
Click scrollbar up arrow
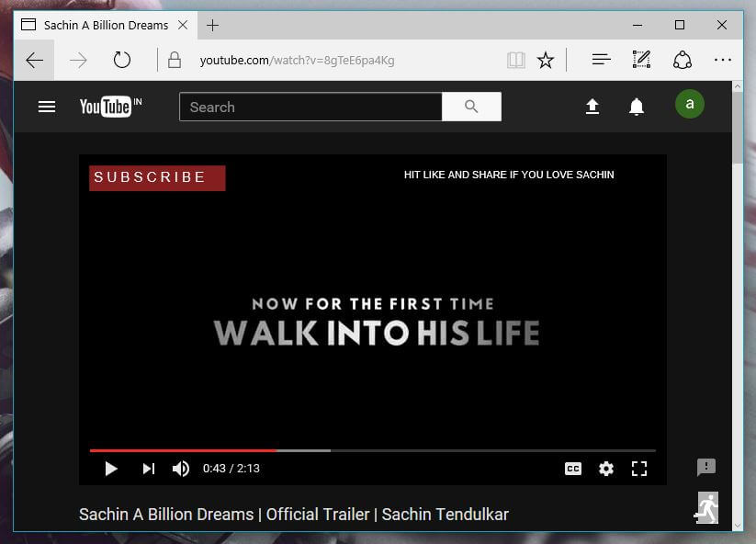coord(738,86)
